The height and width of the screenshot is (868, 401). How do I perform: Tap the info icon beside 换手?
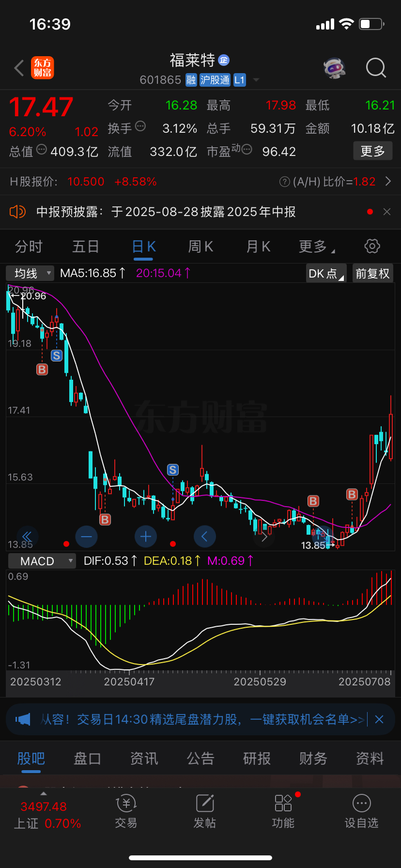[x=140, y=126]
